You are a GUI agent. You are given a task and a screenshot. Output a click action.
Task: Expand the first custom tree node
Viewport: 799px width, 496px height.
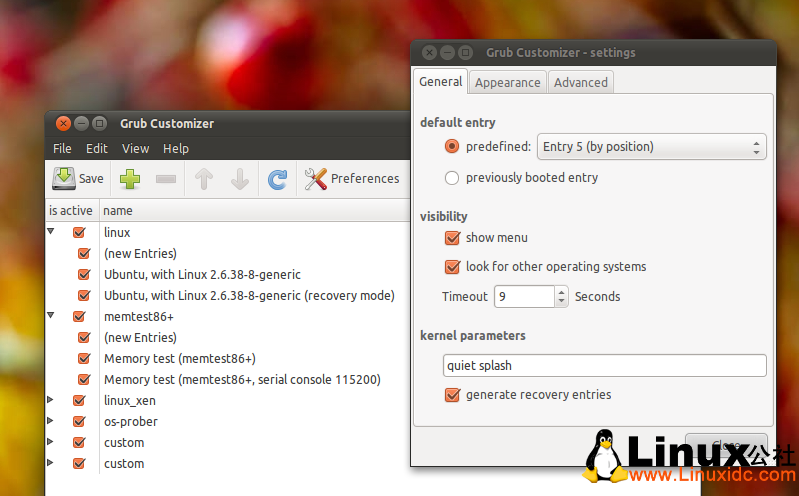(x=50, y=441)
